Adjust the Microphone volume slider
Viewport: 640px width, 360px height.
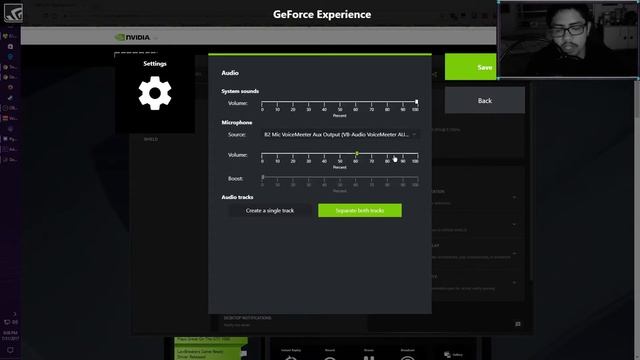[340, 154]
